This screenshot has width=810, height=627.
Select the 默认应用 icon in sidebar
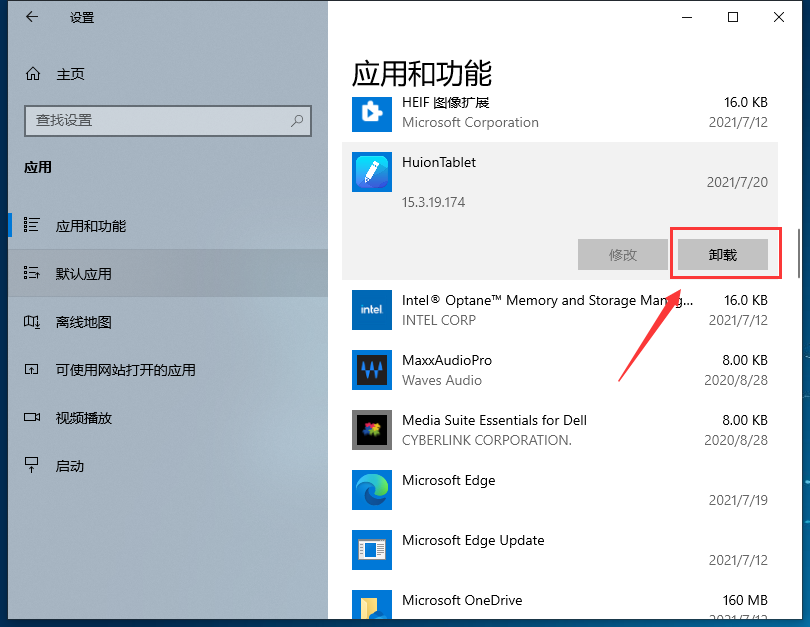click(31, 273)
